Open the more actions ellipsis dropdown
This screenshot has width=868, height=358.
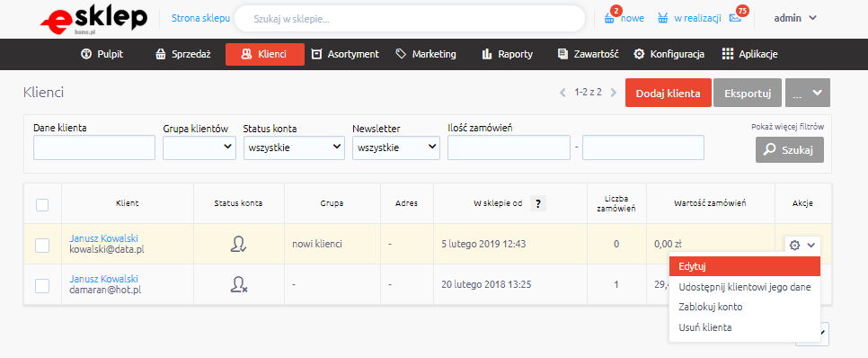pos(808,94)
